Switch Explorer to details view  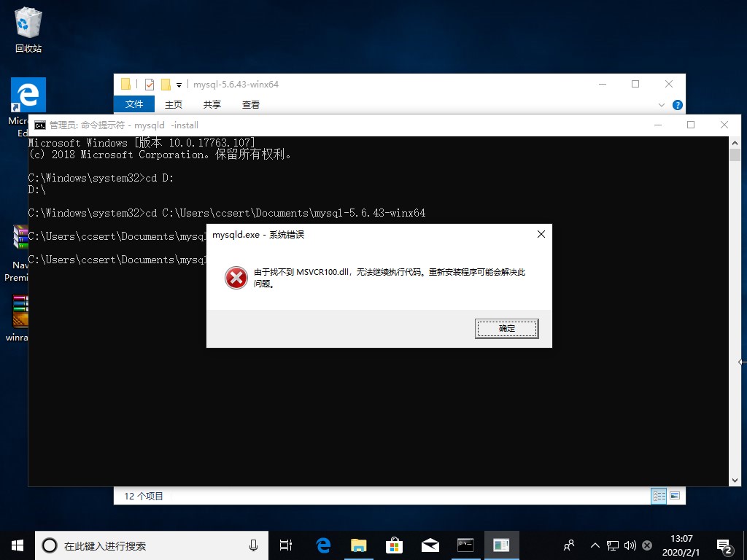[659, 496]
